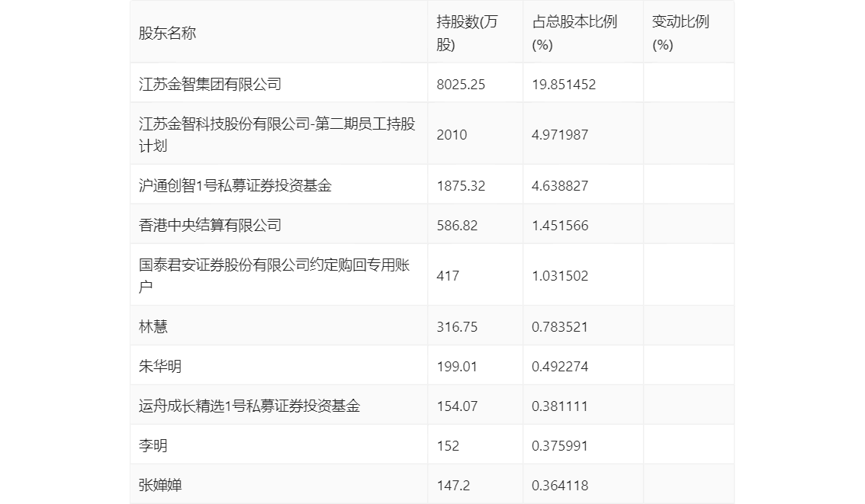Select 香港中央结算有限公司 shareholder name
Viewport: 865px width, 504px height.
(210, 226)
